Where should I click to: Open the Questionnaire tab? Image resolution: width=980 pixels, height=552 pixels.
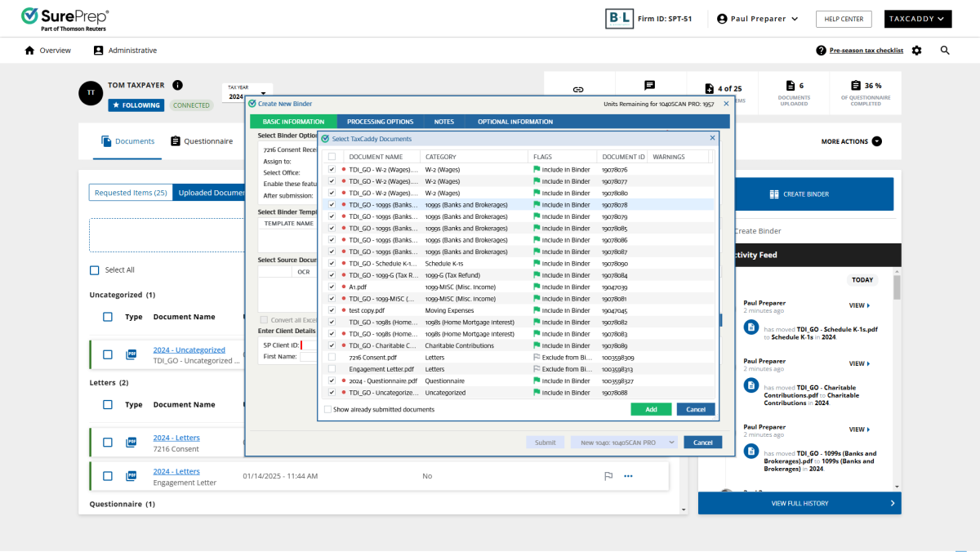click(202, 141)
